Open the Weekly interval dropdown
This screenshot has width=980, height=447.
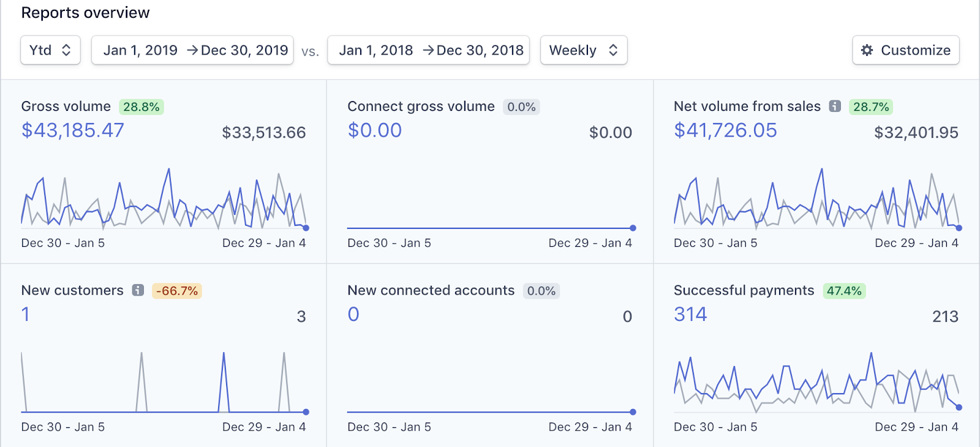[x=584, y=50]
